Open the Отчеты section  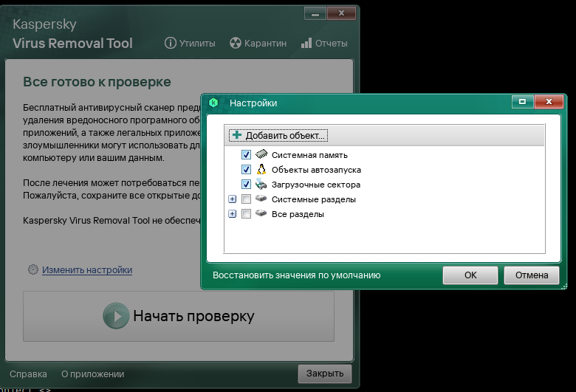point(324,44)
